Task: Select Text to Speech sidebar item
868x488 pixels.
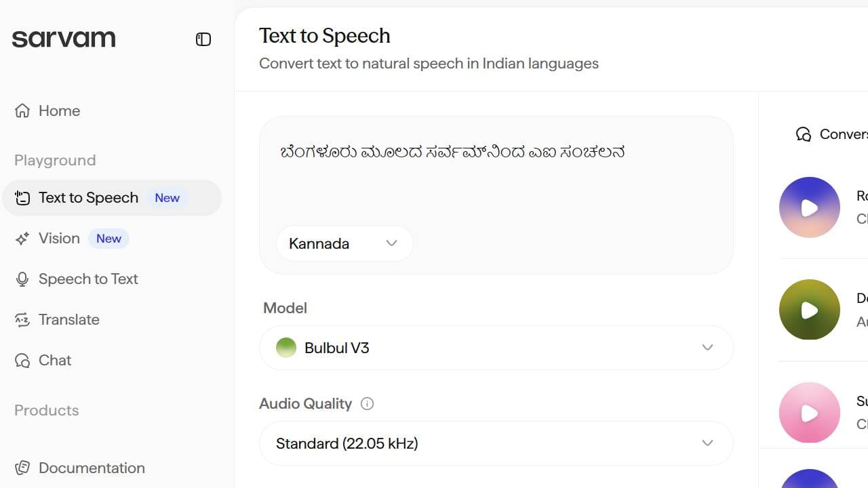Action: (x=88, y=198)
